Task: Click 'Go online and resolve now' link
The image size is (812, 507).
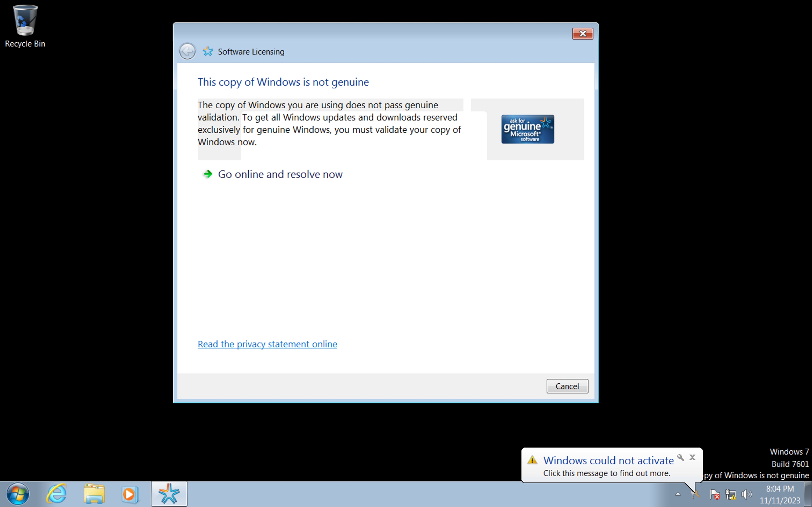Action: 280,174
